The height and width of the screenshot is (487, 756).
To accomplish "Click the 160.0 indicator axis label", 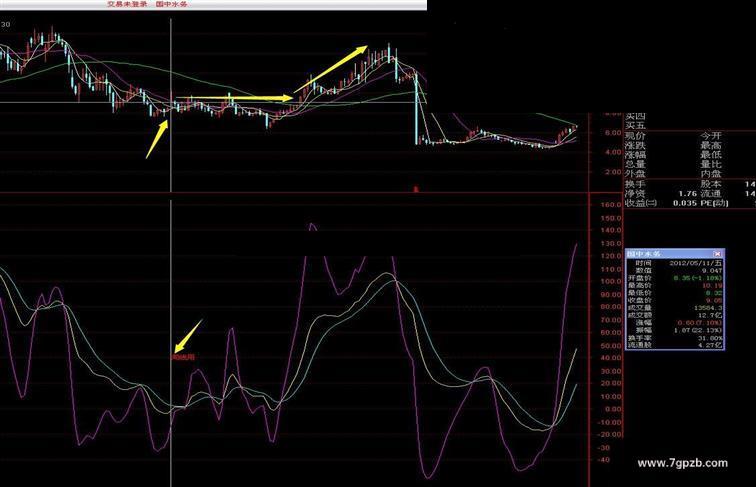I will pos(611,204).
